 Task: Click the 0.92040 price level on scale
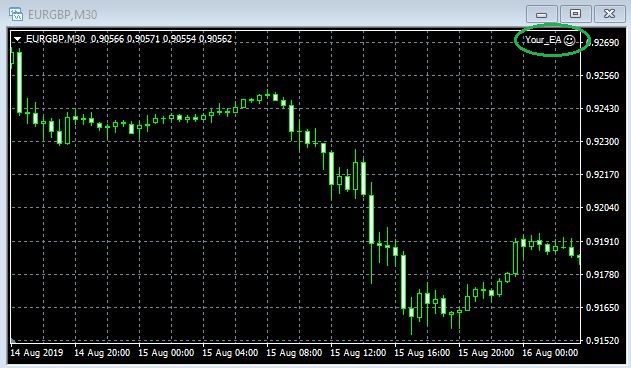coord(602,208)
